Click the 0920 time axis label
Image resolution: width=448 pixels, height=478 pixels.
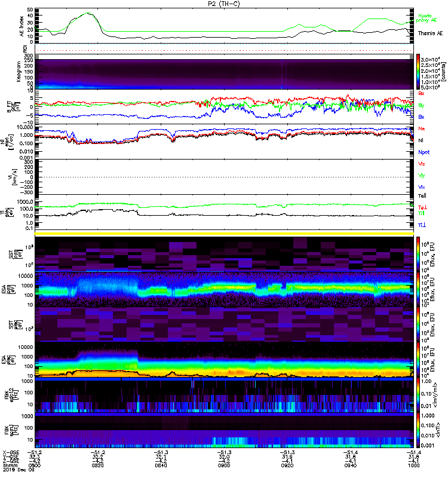287,465
